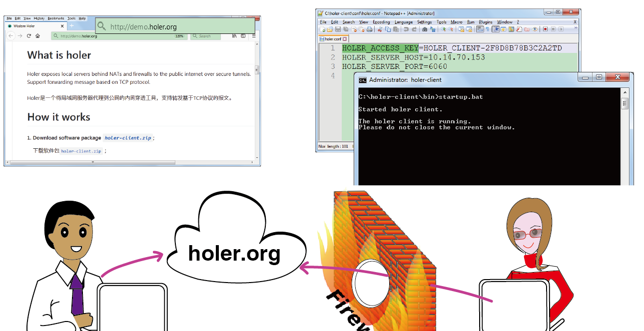Start macro recording red dot button

click(x=545, y=29)
